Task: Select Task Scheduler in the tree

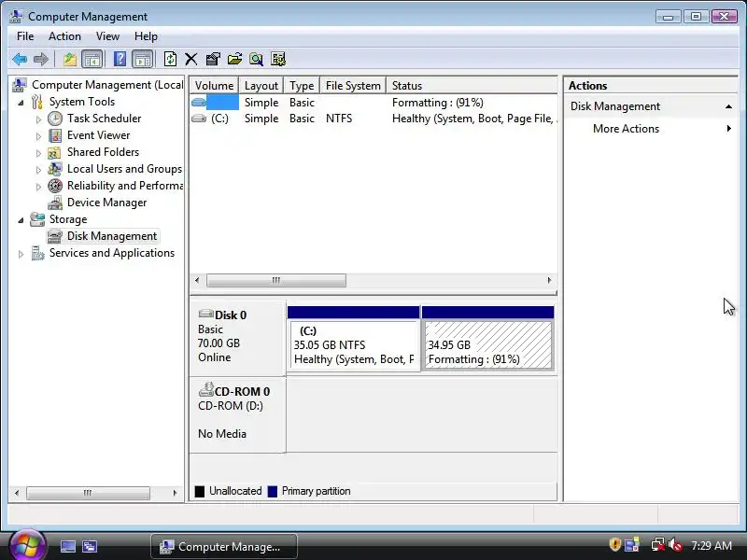Action: click(104, 119)
